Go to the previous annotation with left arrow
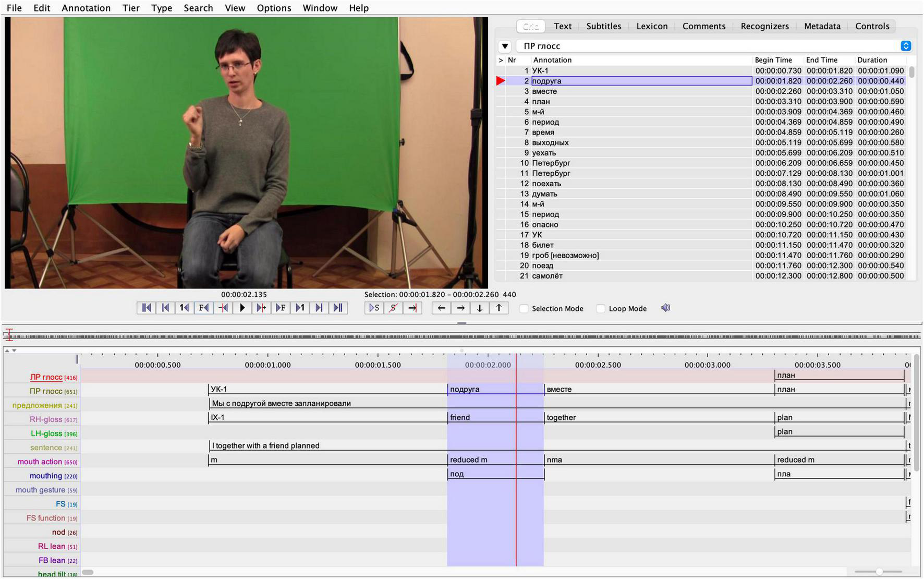Screen dimensions: 924x579 pos(441,308)
